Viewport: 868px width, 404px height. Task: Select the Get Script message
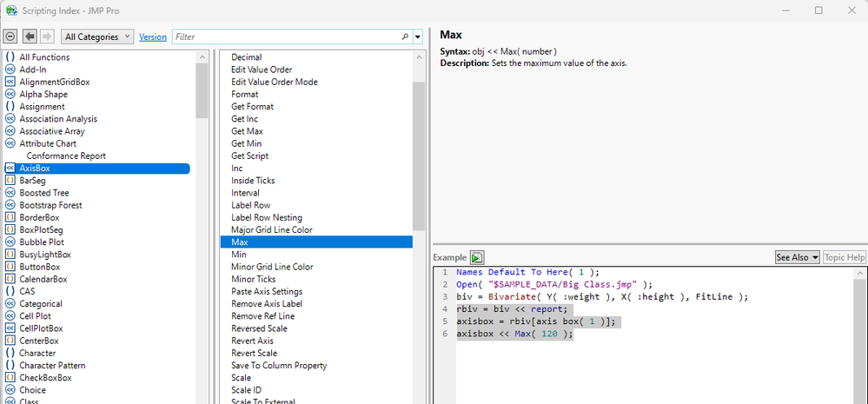click(249, 156)
